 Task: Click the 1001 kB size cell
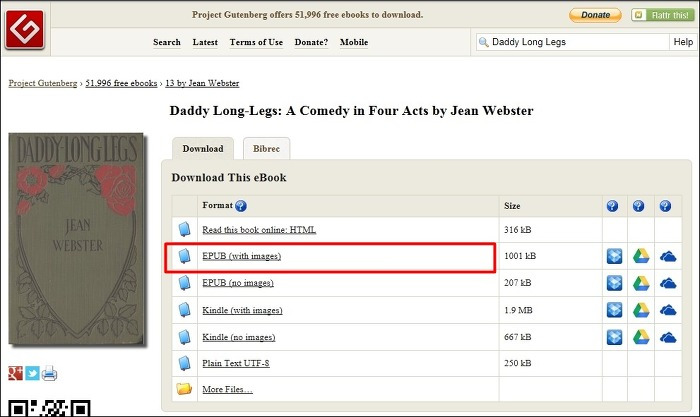[550, 256]
